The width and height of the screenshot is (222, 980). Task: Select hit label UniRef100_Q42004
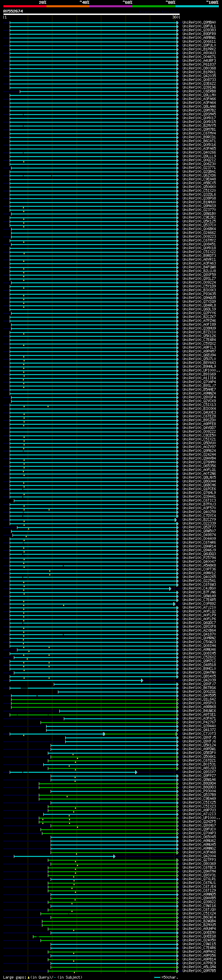pos(199,856)
